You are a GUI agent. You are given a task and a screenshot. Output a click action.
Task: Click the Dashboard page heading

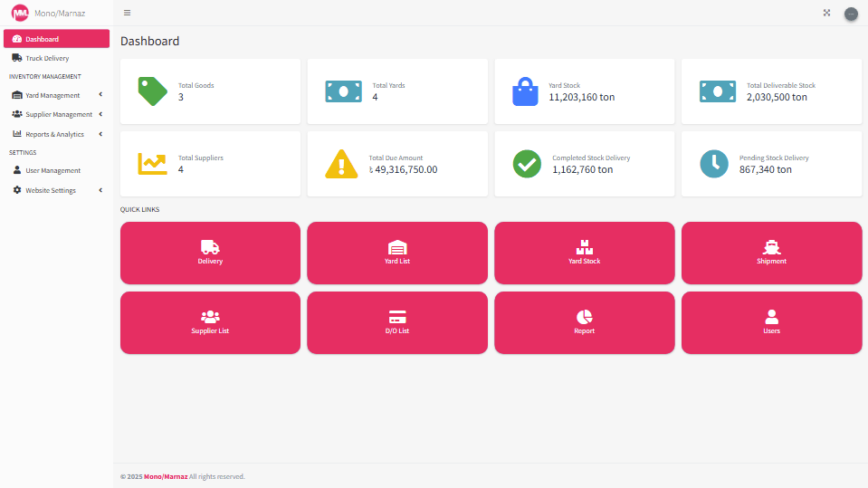pyautogui.click(x=149, y=41)
